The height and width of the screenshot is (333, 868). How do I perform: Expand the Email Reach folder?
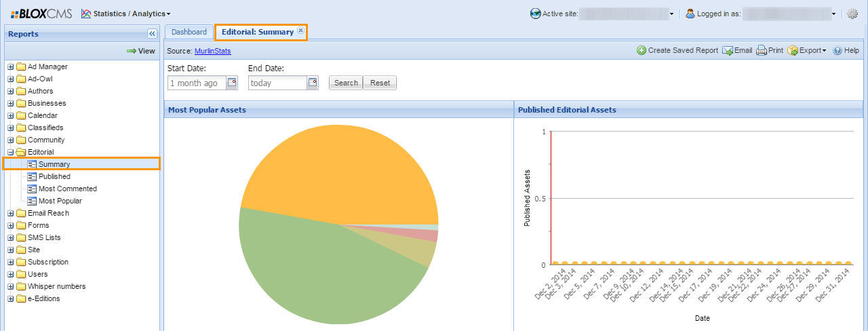(11, 213)
